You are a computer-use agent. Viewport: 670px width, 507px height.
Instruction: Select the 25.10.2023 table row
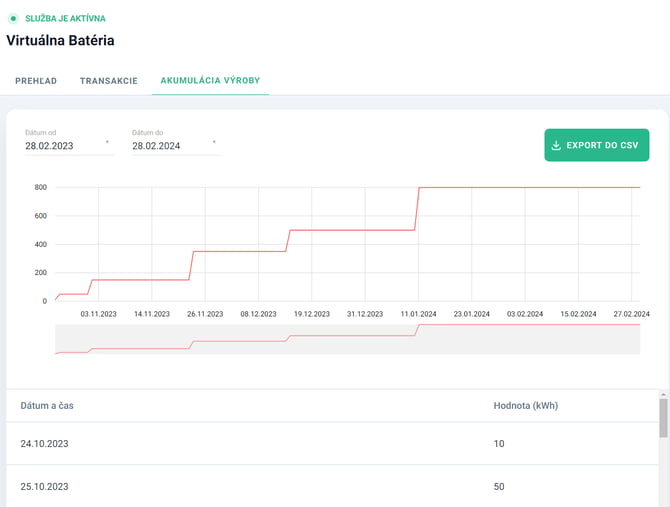(x=332, y=486)
